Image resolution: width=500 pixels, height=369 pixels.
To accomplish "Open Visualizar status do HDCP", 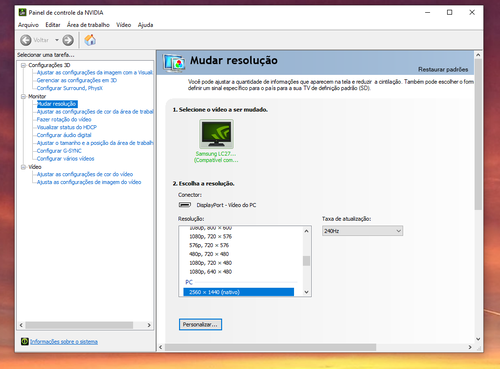I will [67, 127].
